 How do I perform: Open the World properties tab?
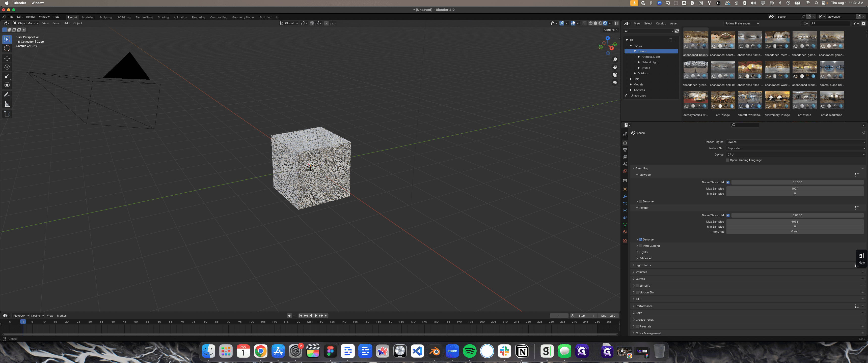coord(625,171)
